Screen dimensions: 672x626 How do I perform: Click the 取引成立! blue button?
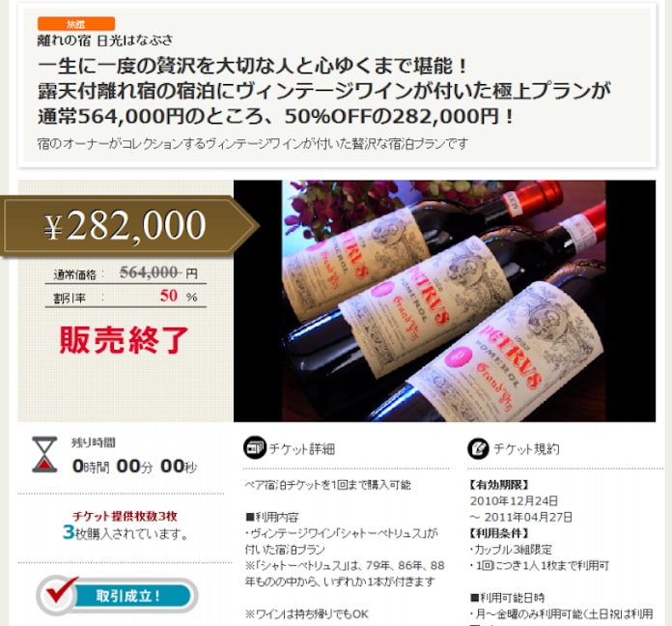[128, 596]
